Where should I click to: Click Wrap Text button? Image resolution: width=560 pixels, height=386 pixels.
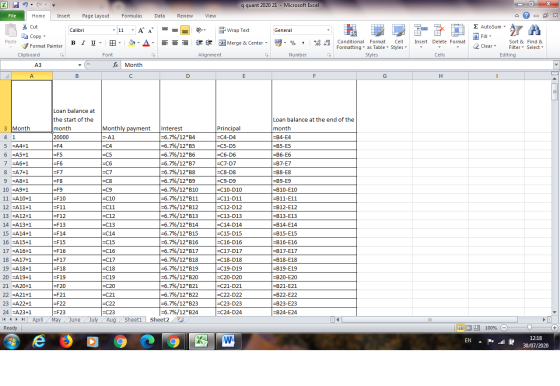click(x=234, y=30)
